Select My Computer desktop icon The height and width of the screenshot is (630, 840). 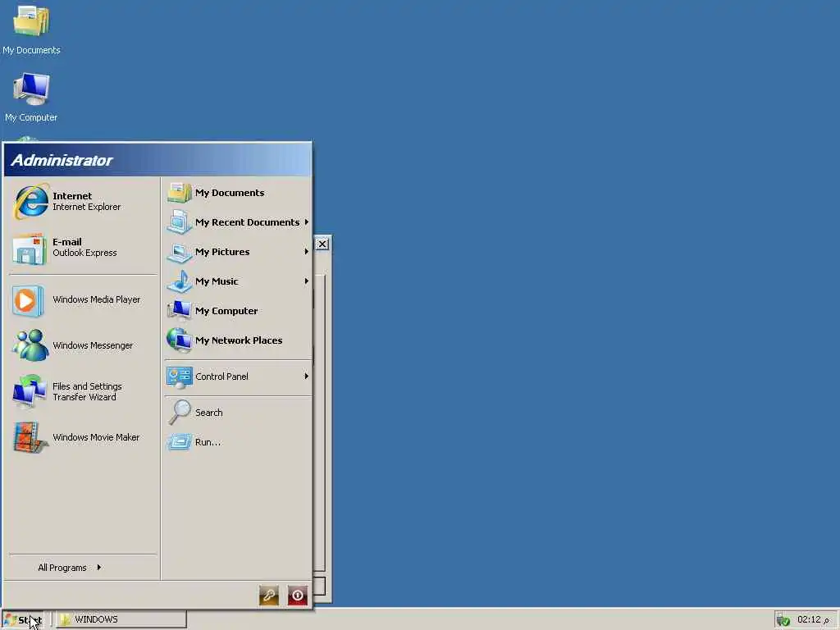click(x=31, y=98)
